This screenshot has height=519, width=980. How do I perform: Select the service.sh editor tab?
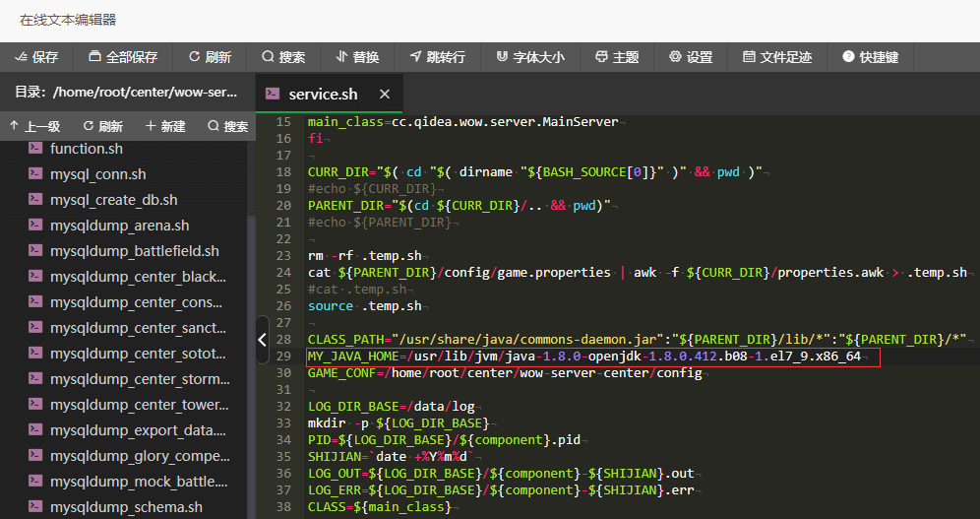tap(322, 95)
